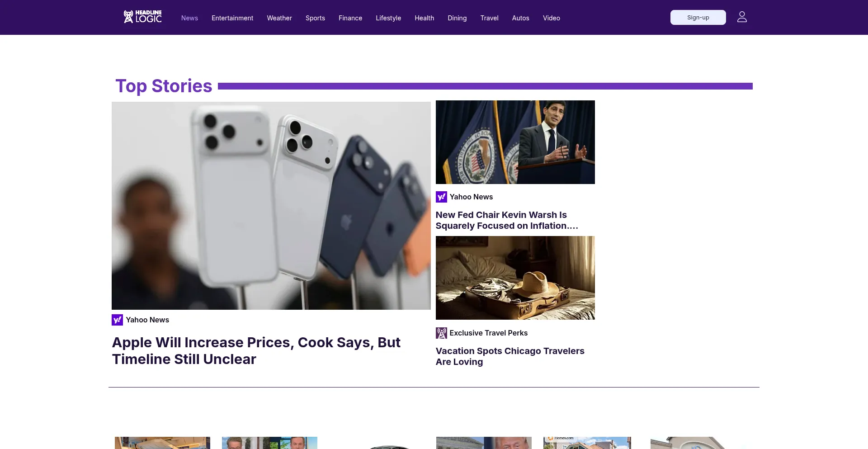Click the Sign-up button
This screenshot has height=449, width=868.
click(698, 17)
